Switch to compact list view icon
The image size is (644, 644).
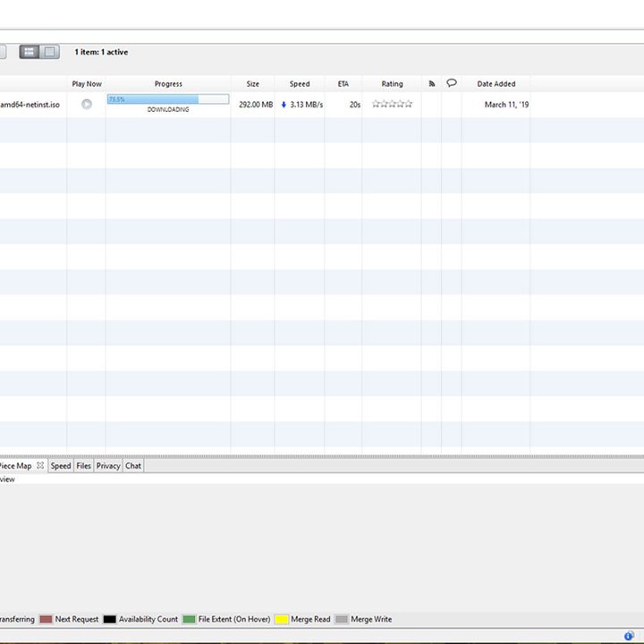pyautogui.click(x=50, y=52)
